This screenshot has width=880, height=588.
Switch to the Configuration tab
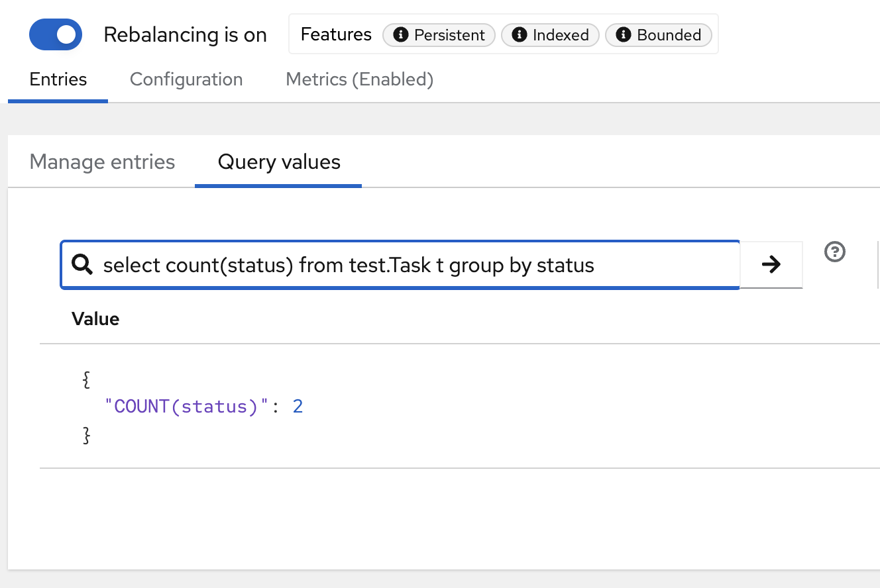coord(186,79)
